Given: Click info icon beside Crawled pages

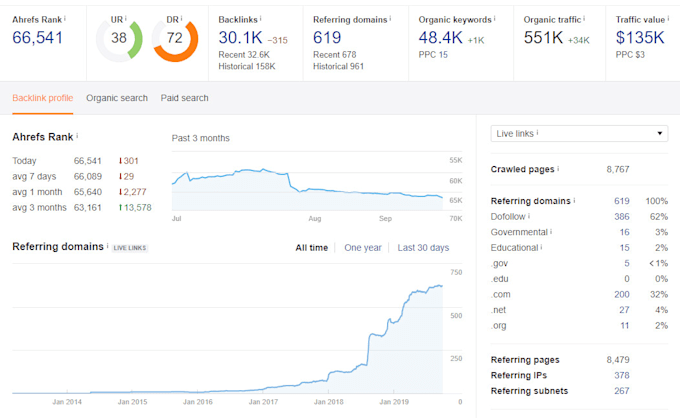Looking at the screenshot, I should pos(558,168).
